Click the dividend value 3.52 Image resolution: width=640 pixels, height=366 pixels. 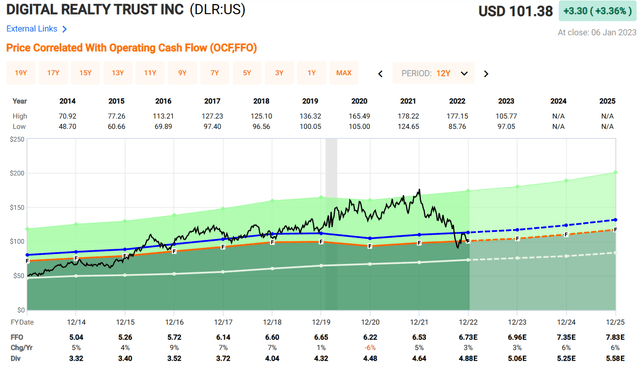click(x=174, y=358)
